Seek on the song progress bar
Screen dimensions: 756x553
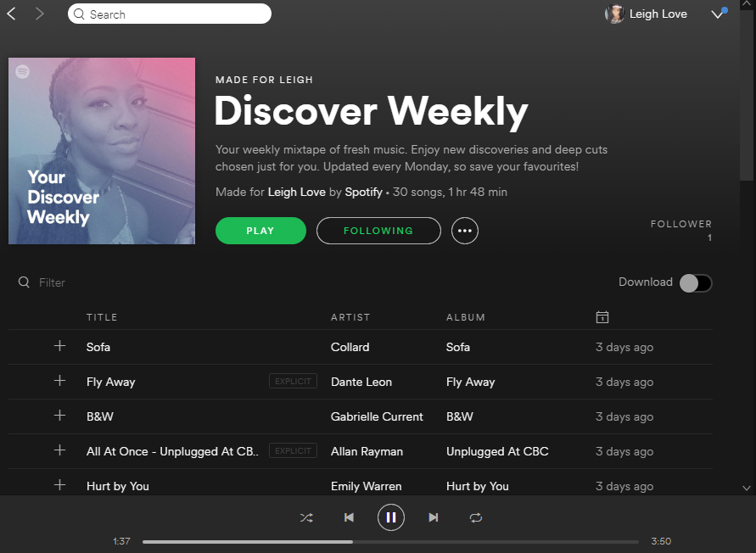pos(390,542)
